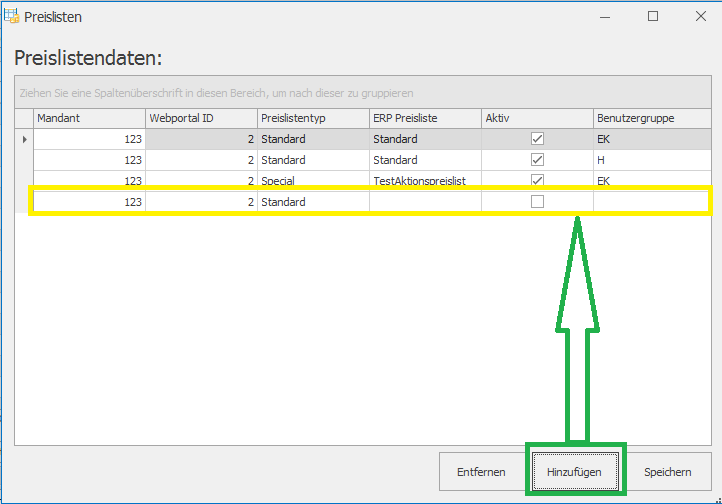Viewport: 722px width, 504px height.
Task: Toggle Aktiv checkbox in first EK row
Action: [x=537, y=139]
